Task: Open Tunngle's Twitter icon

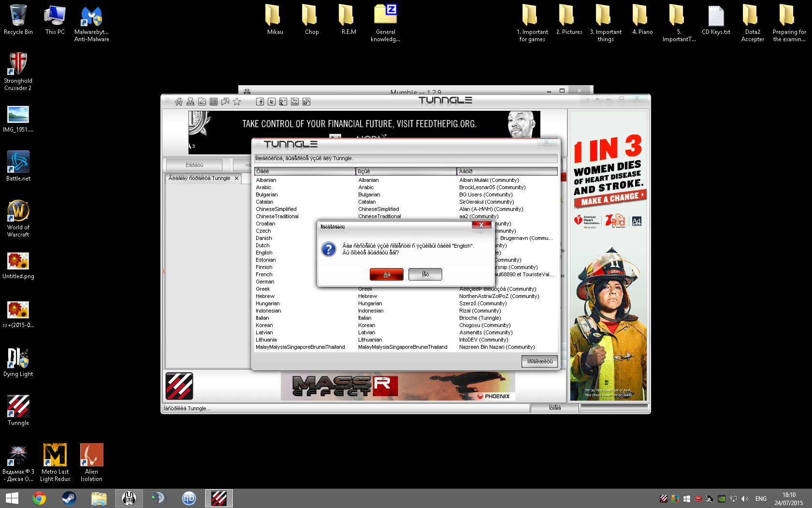Action: tap(272, 102)
